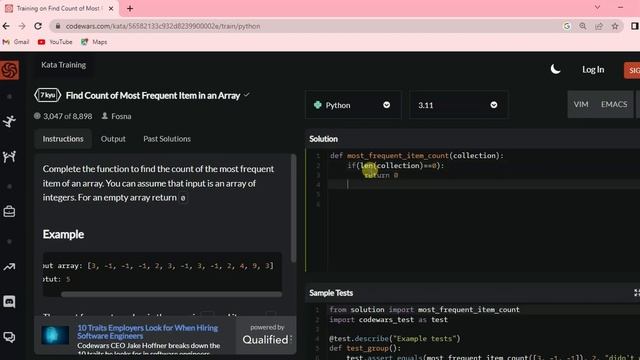
Task: Click the Google icon in the address bar
Action: tap(567, 26)
